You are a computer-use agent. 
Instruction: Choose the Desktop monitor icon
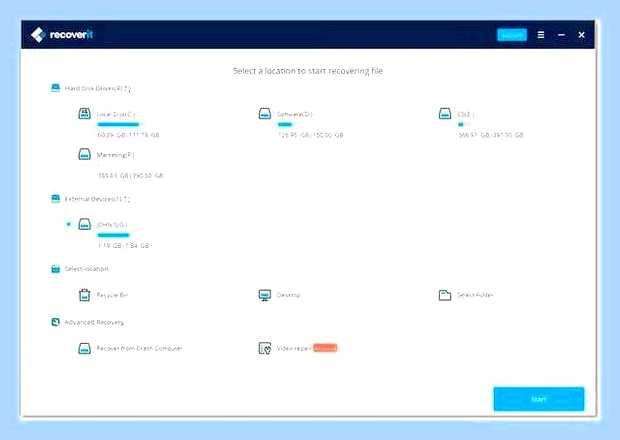pos(265,295)
